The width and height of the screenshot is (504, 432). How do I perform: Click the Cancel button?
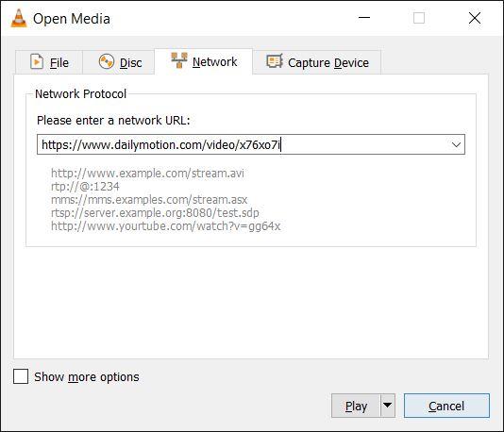(446, 406)
